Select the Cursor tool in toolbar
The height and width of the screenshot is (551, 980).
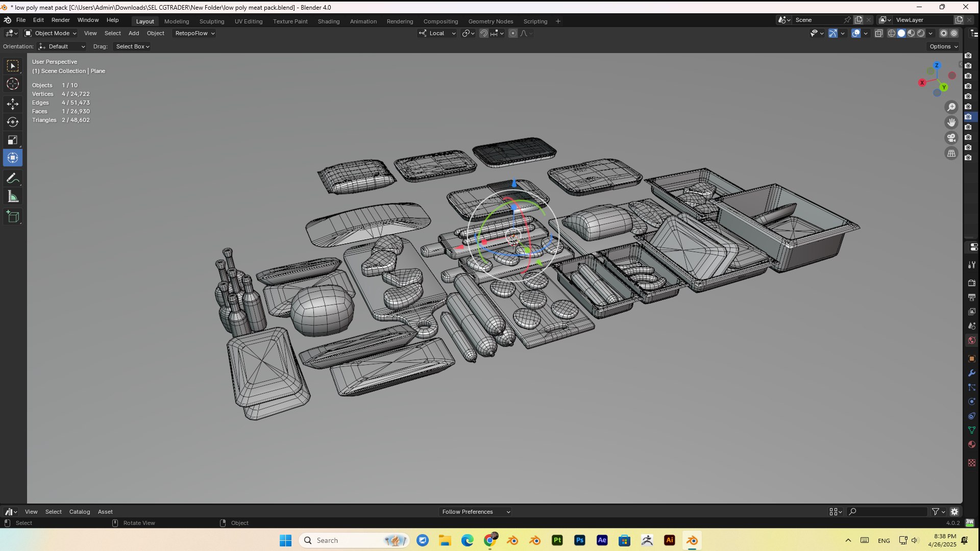(x=13, y=84)
